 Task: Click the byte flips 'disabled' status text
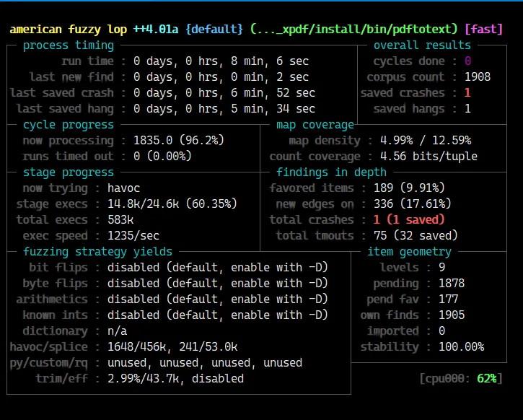pyautogui.click(x=133, y=284)
